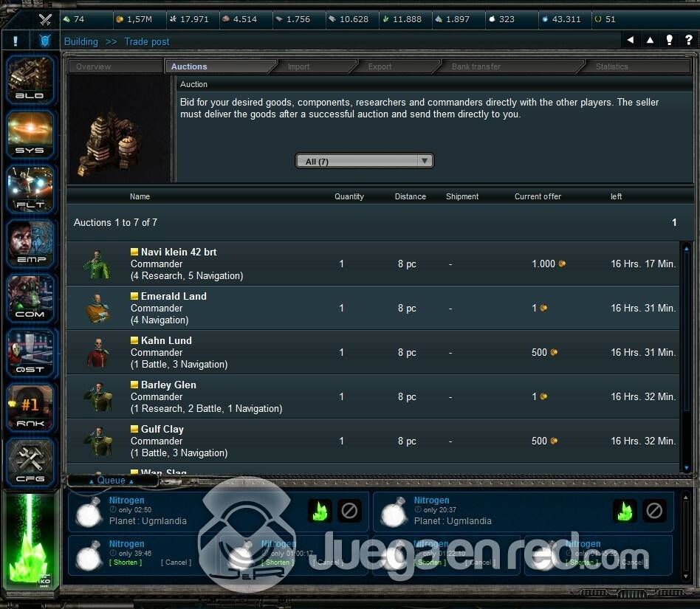Open the EMP empire sidebar icon
This screenshot has width=700, height=609.
[x=30, y=243]
